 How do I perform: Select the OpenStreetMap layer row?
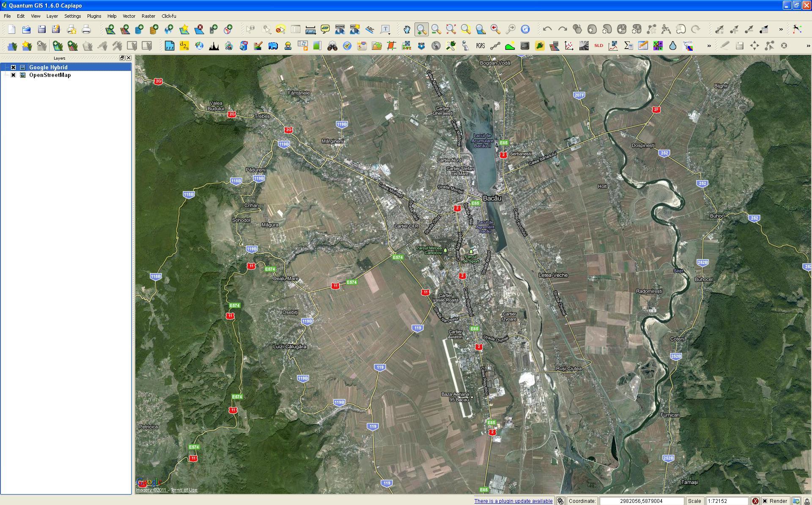(66, 75)
